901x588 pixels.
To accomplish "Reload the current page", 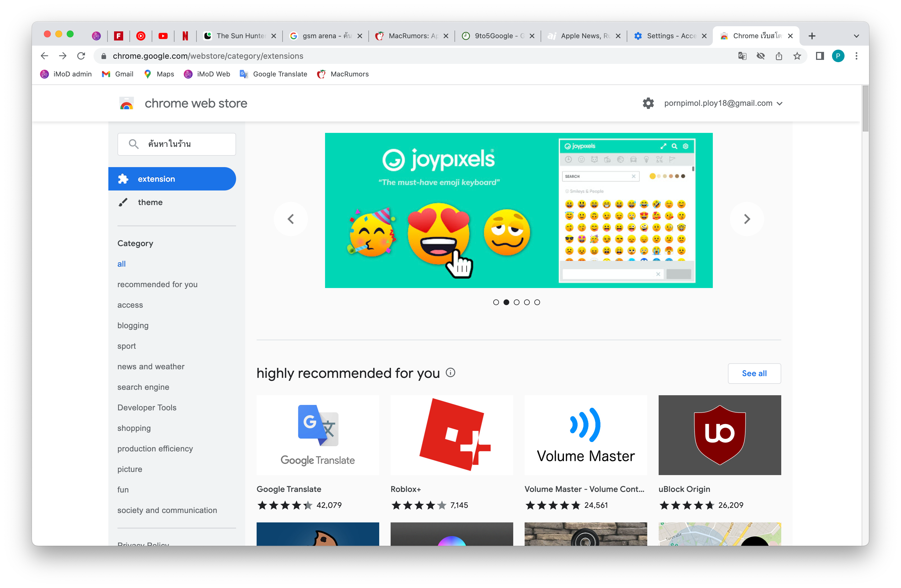I will [x=81, y=56].
